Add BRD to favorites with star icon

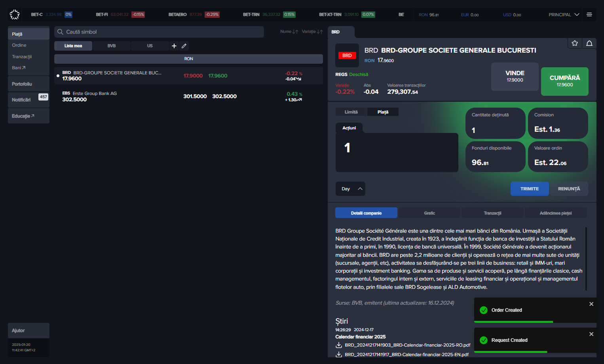tap(575, 43)
